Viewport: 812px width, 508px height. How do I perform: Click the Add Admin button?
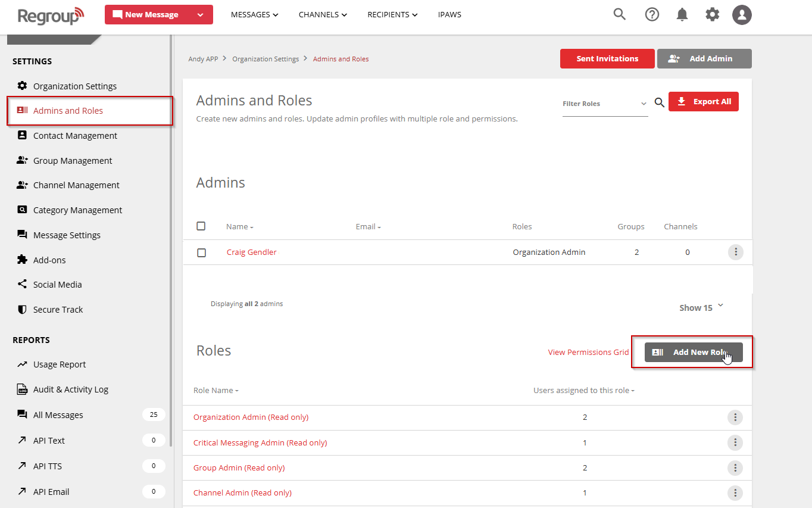click(704, 58)
